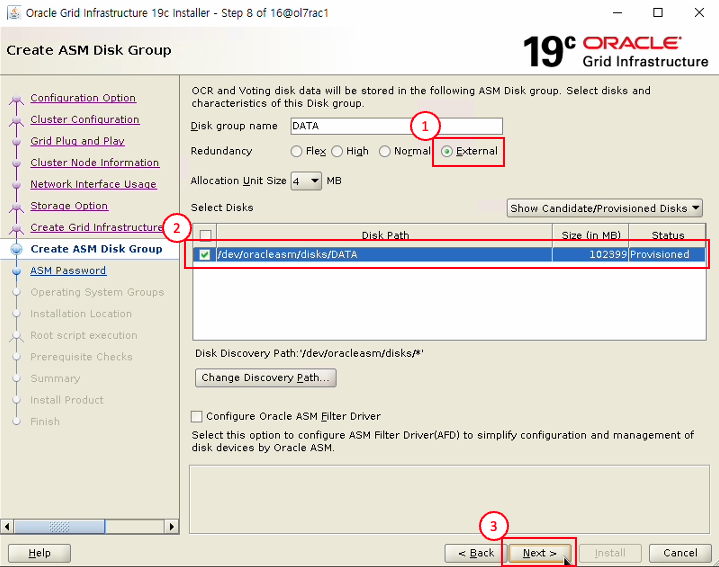This screenshot has height=567, width=719.
Task: Open Cluster Node Information step
Action: tap(94, 163)
